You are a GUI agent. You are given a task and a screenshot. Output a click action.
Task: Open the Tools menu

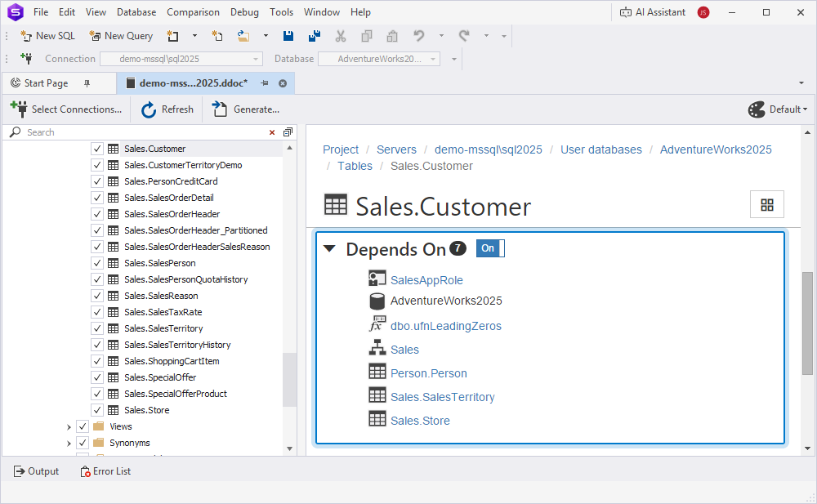pos(281,12)
